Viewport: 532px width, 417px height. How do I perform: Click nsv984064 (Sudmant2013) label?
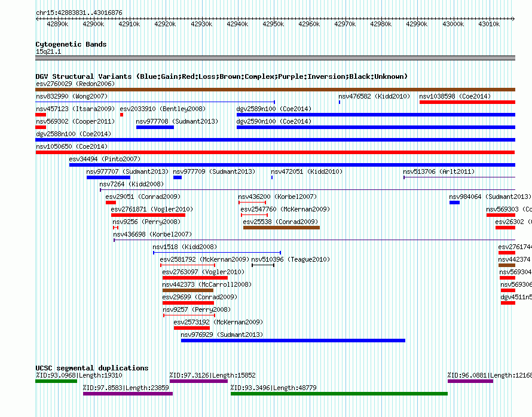pos(490,197)
